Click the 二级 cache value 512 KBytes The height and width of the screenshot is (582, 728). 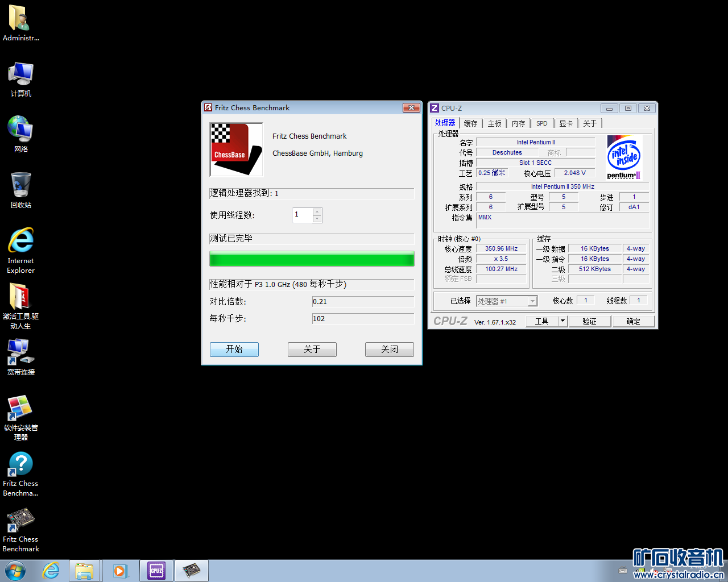pos(595,269)
